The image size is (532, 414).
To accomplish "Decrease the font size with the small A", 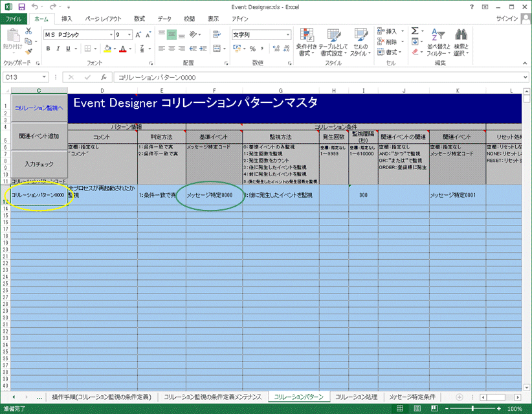I will 148,34.
